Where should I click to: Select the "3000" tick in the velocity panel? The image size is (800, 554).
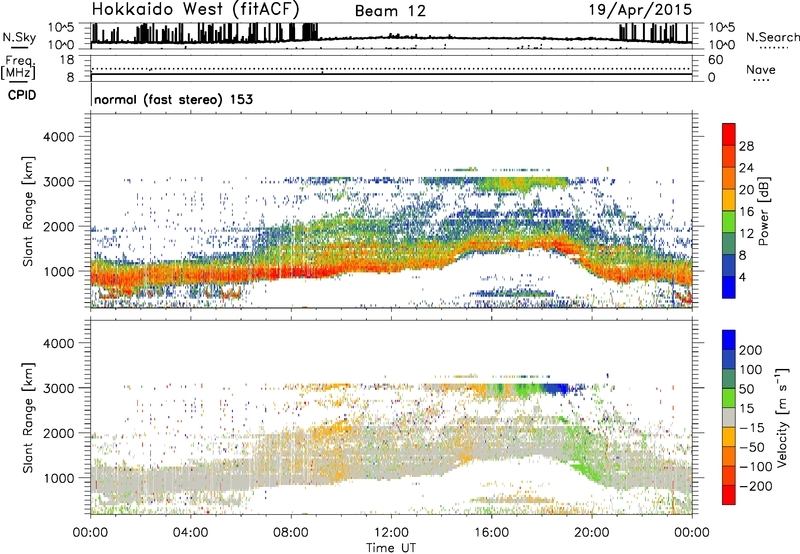point(58,388)
